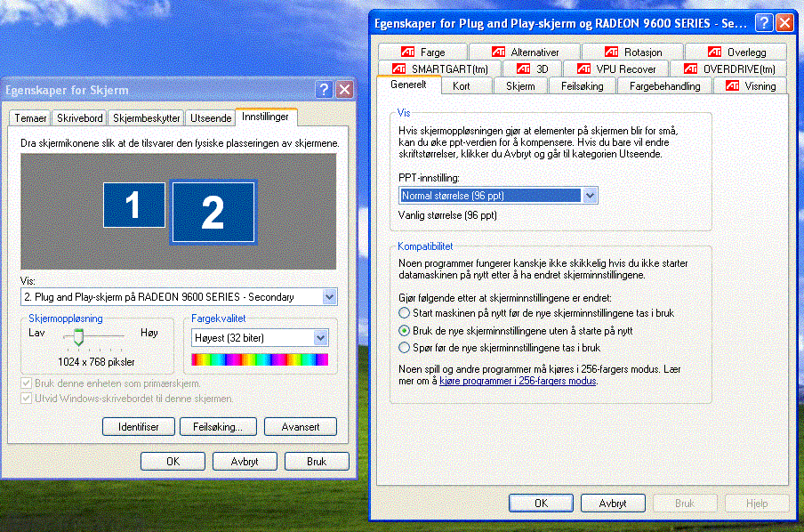This screenshot has height=532, width=804.
Task: Click help icon in Egenskaper for Skjerm
Action: pyautogui.click(x=324, y=90)
